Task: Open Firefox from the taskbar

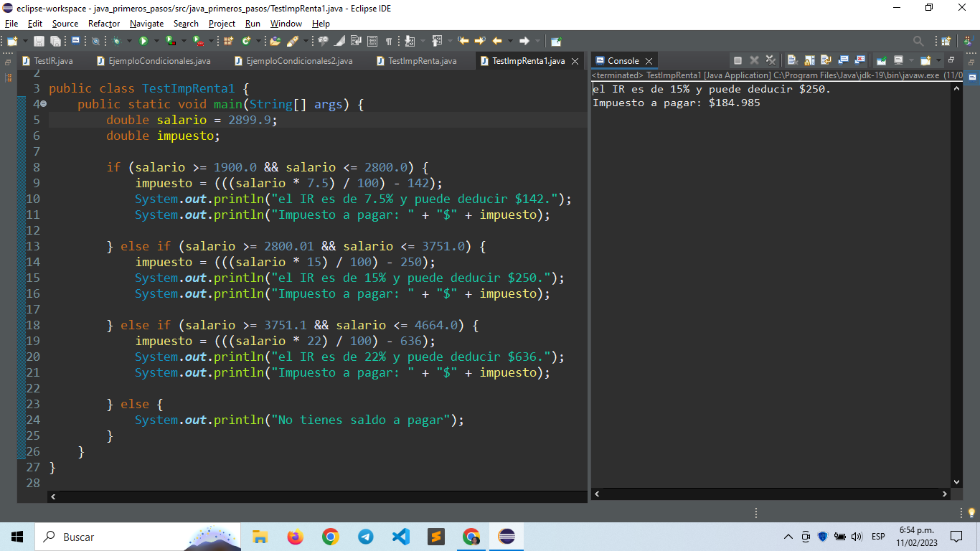Action: click(295, 537)
